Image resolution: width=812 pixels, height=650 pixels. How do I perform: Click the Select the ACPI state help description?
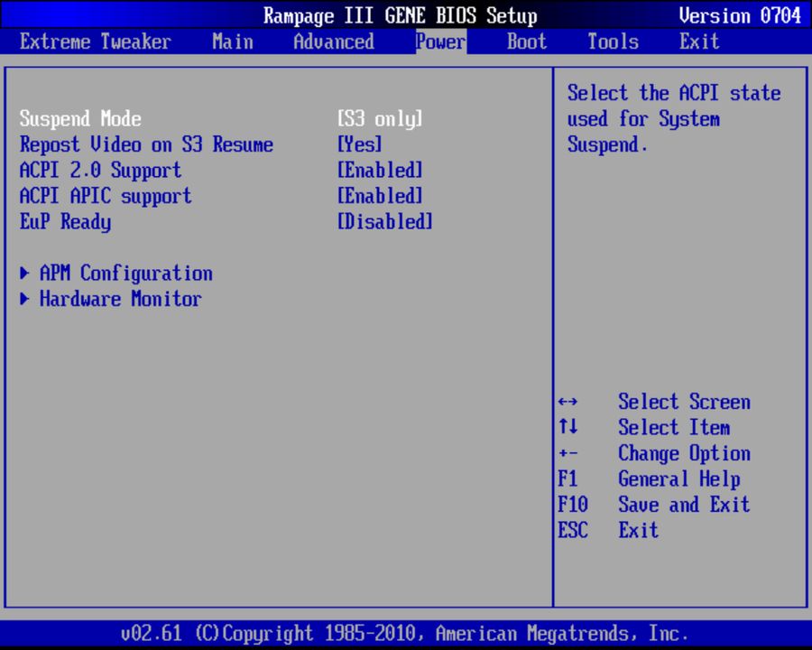click(x=674, y=118)
